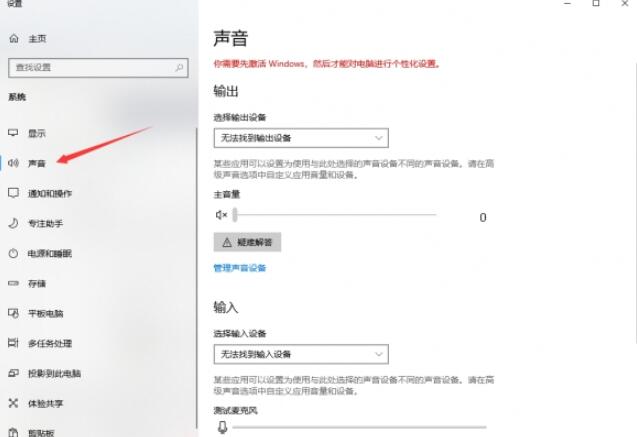Click the microphone test icon
The height and width of the screenshot is (437, 637).
coord(222,427)
